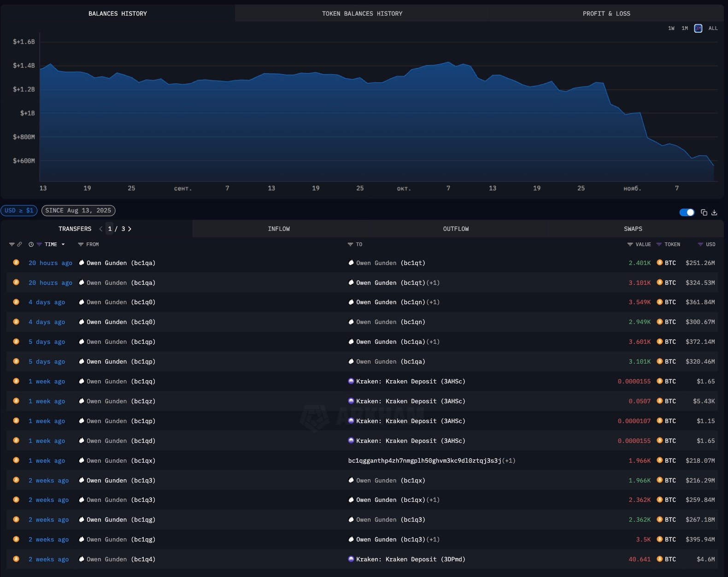Click the USD ≥ $1 filter chip
The image size is (728, 577).
[19, 211]
